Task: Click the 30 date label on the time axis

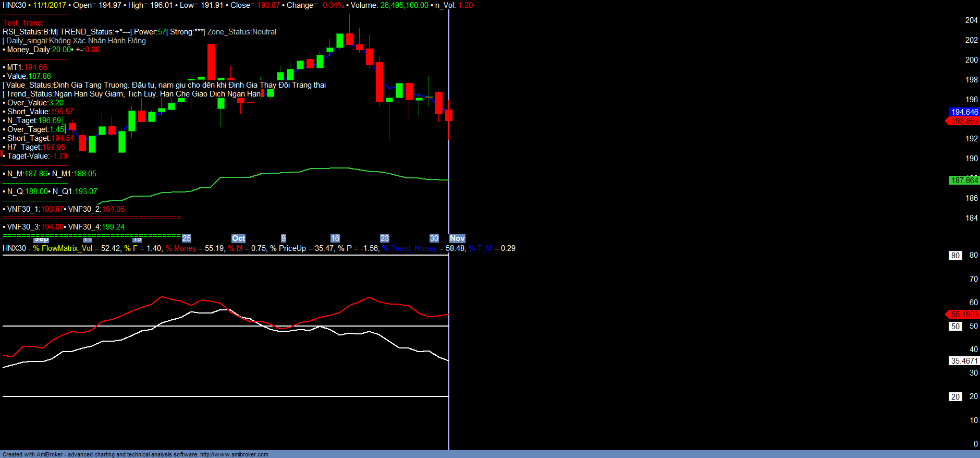Action: [x=434, y=238]
